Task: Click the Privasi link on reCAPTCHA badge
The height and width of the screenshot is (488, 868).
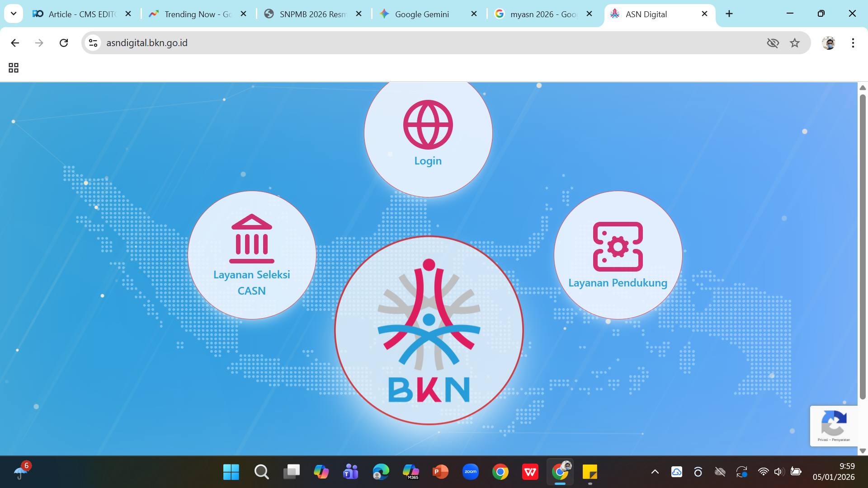Action: point(824,439)
